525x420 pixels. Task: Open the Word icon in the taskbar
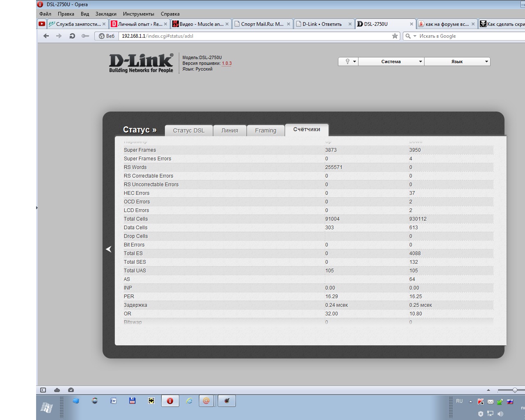pyautogui.click(x=113, y=401)
